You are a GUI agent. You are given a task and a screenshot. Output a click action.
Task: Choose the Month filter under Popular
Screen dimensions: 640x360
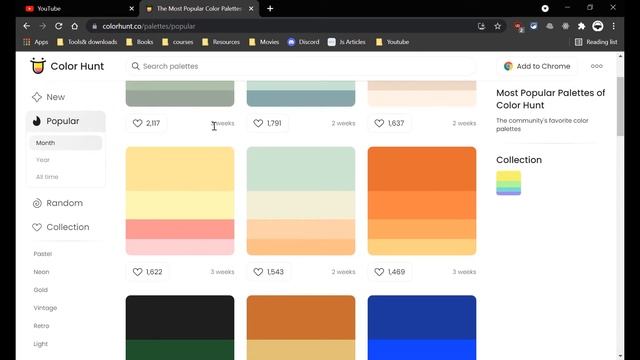coord(66,143)
